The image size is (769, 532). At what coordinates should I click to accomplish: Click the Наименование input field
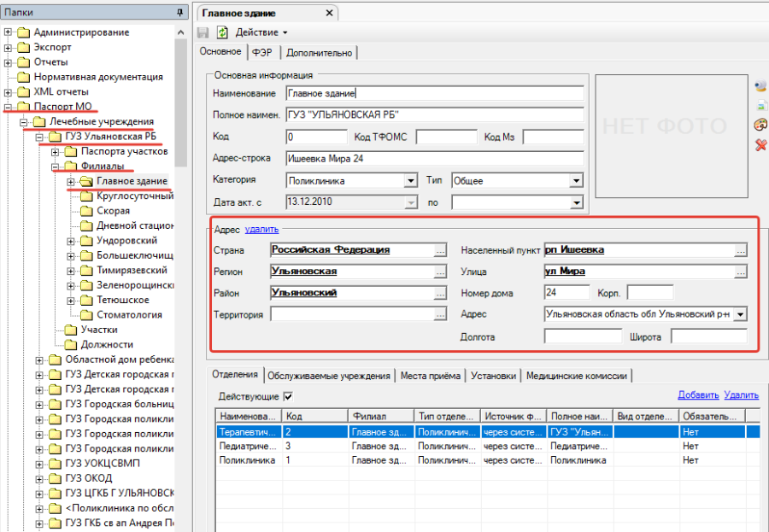point(435,93)
